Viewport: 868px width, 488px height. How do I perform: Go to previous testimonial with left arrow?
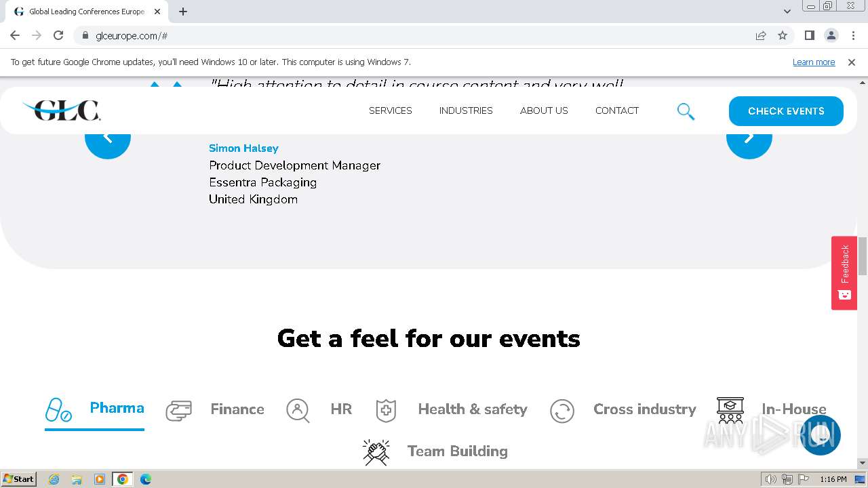(x=108, y=137)
